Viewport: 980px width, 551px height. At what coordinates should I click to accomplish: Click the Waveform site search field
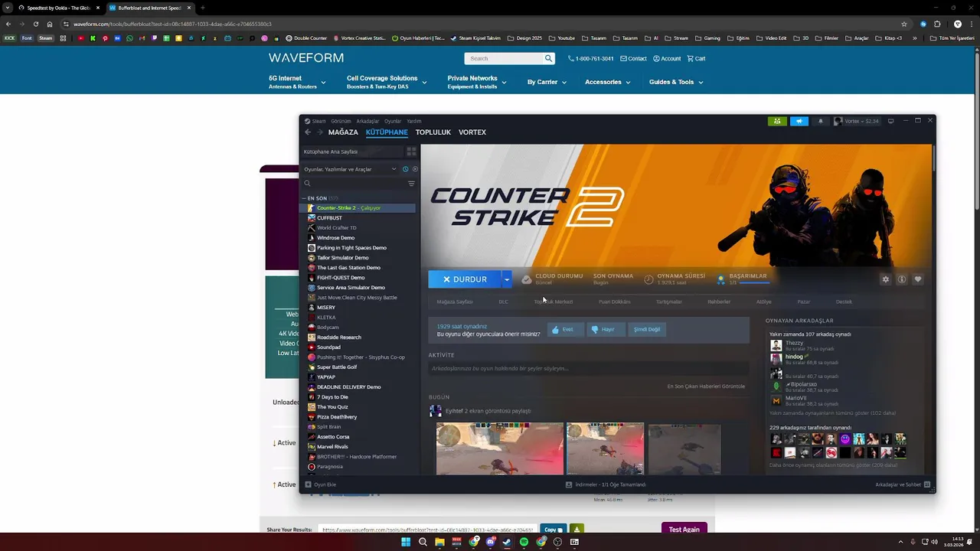(504, 58)
